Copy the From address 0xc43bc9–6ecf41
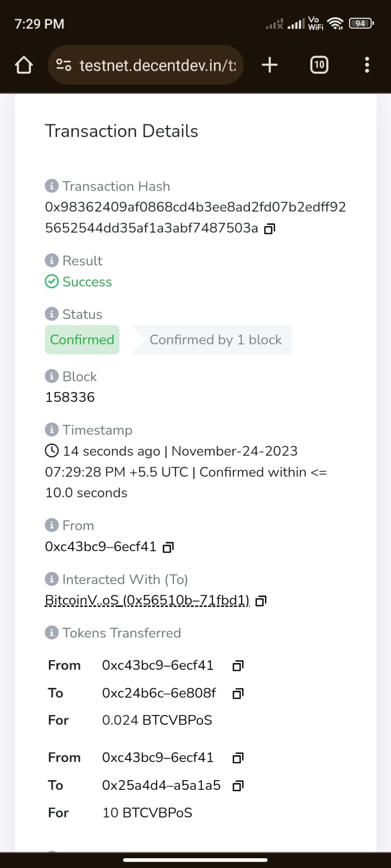 click(168, 547)
